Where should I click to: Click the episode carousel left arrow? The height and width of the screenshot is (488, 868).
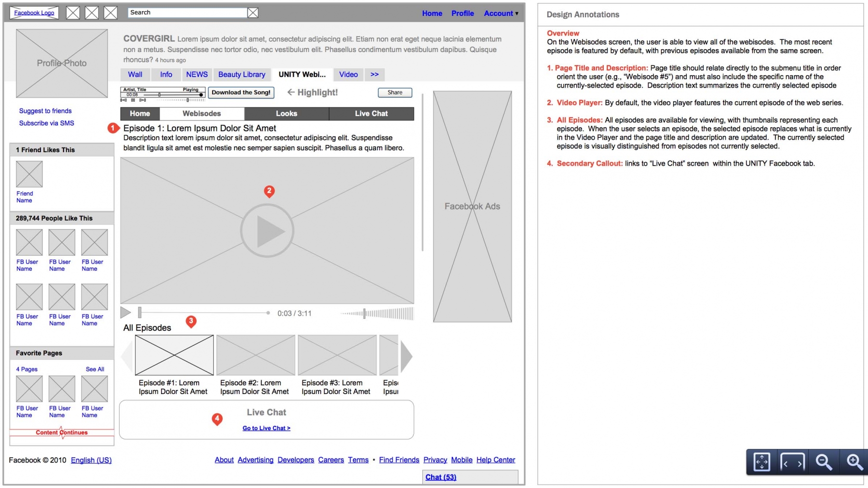coord(127,356)
